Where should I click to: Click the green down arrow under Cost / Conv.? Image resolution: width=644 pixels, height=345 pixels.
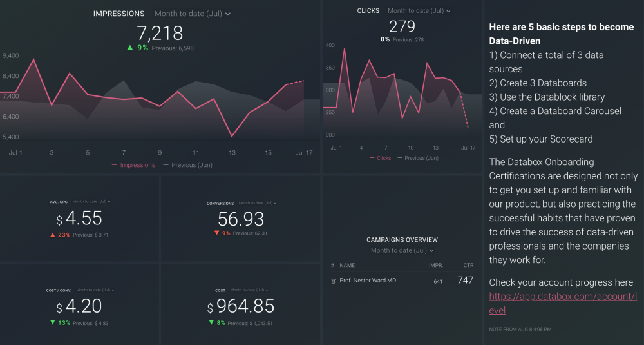[52, 323]
